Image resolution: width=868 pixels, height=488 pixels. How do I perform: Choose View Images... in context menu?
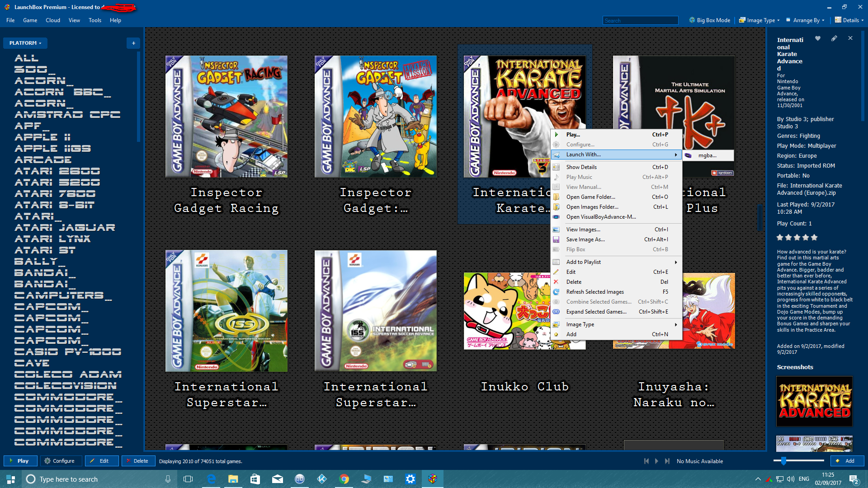pos(617,230)
